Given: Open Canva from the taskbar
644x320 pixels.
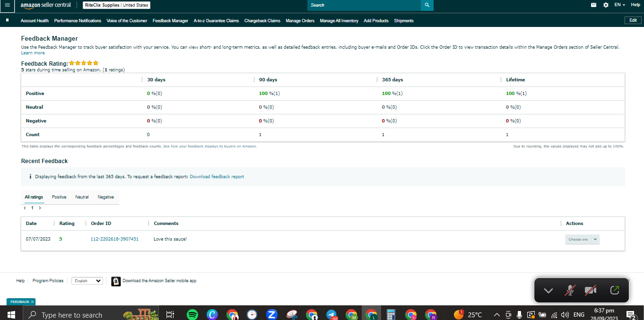Looking at the screenshot, I should click(212, 314).
